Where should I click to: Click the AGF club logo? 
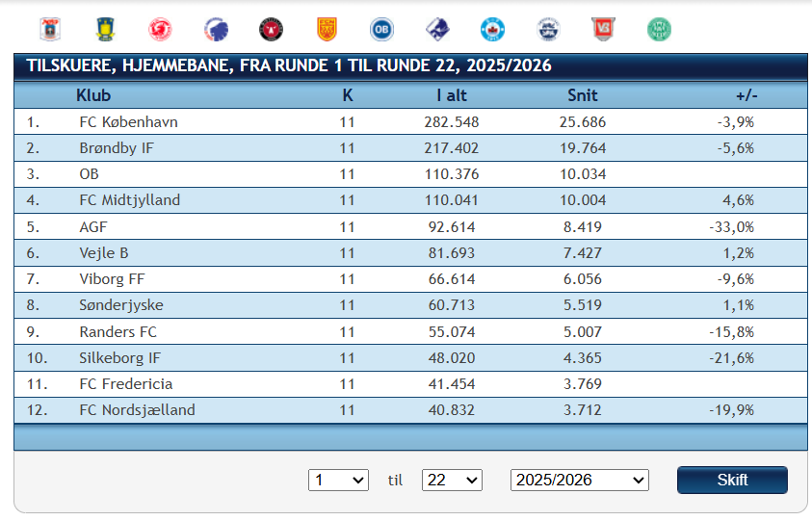(x=51, y=29)
